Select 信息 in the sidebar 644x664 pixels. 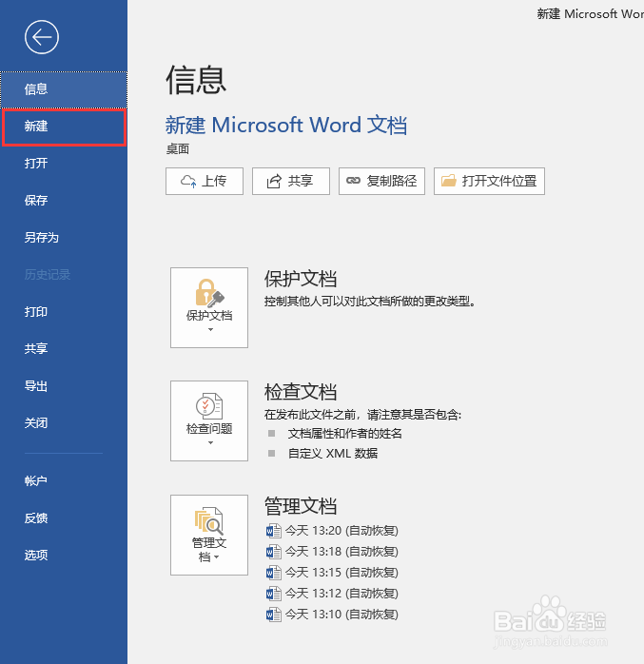64,89
